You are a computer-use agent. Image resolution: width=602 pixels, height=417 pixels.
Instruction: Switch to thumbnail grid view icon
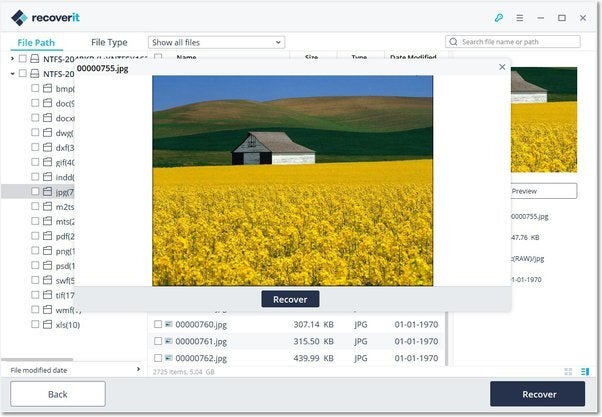pyautogui.click(x=568, y=371)
